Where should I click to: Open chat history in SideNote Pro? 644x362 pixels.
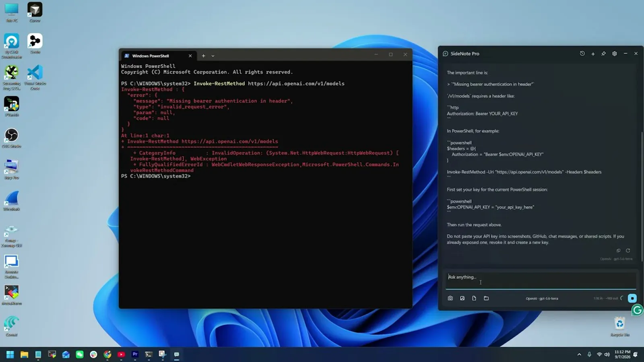[582, 53]
